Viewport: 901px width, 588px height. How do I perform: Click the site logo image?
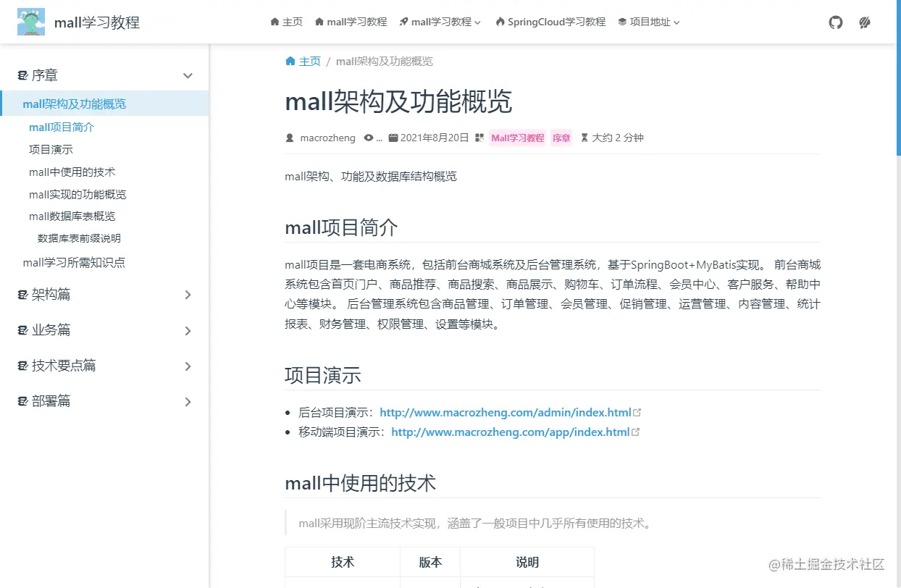31,22
